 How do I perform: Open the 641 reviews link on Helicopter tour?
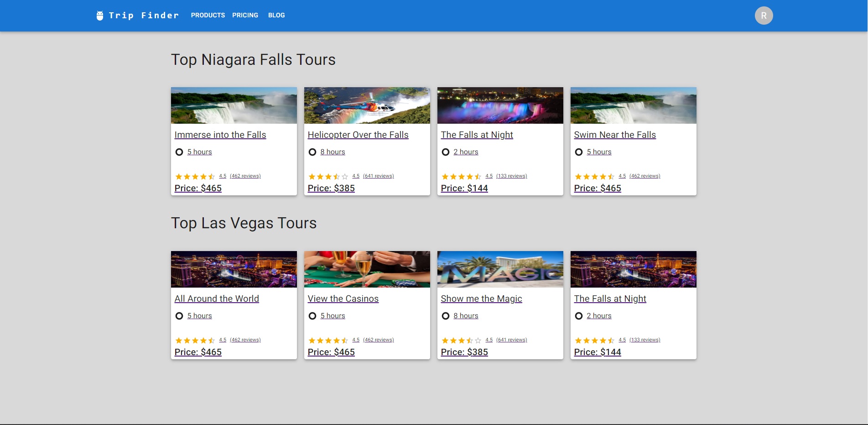pos(378,176)
